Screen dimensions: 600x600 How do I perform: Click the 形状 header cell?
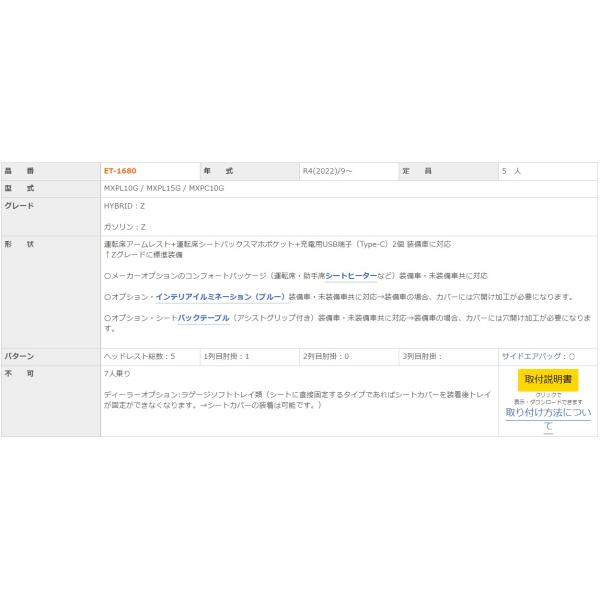[51, 292]
